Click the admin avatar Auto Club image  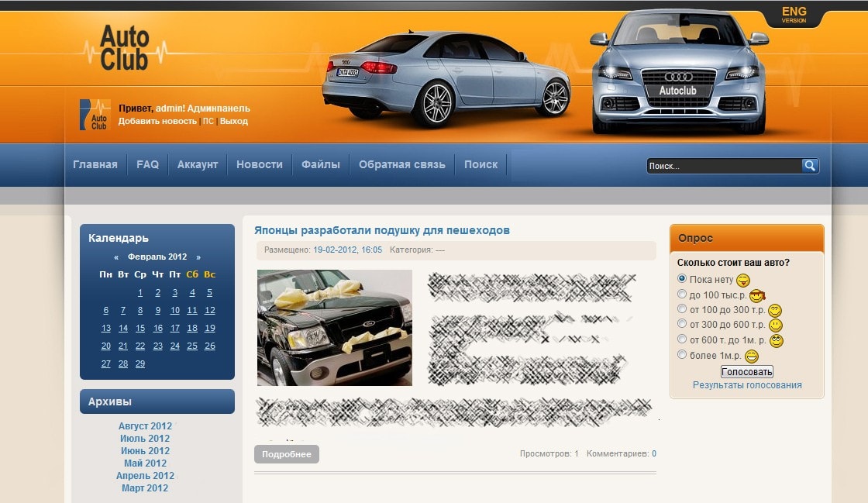pyautogui.click(x=95, y=115)
